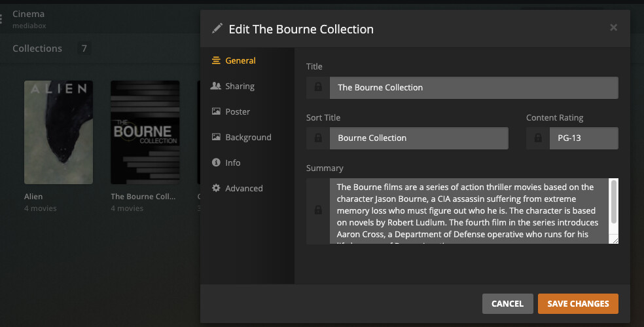Open the Sharing tab
The height and width of the screenshot is (327, 644).
[232, 86]
